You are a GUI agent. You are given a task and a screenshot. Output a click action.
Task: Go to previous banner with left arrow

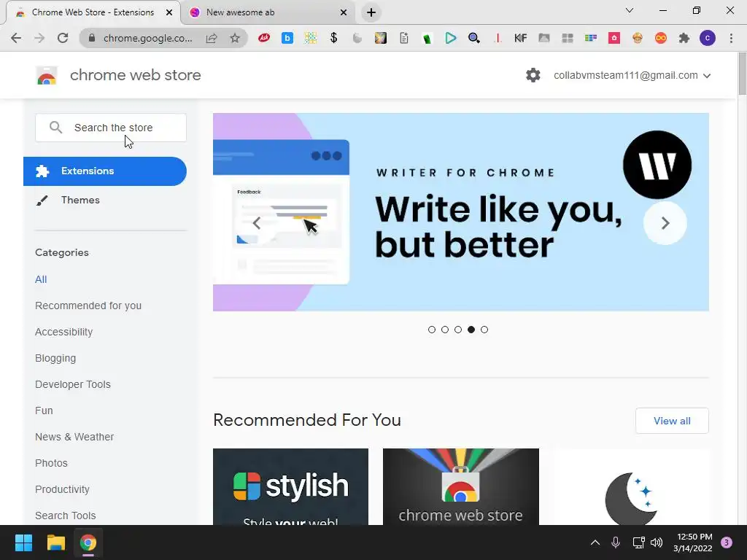257,223
